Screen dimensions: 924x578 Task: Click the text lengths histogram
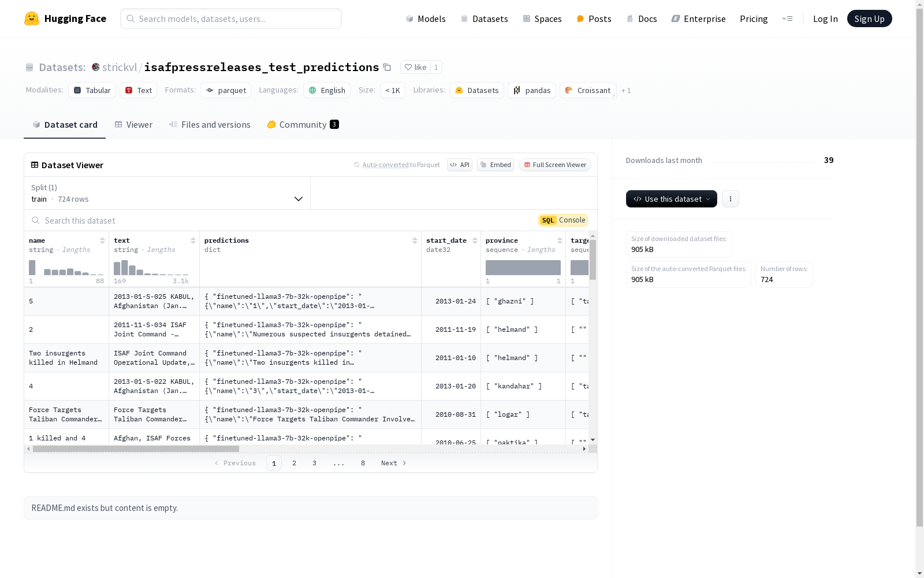pyautogui.click(x=151, y=268)
